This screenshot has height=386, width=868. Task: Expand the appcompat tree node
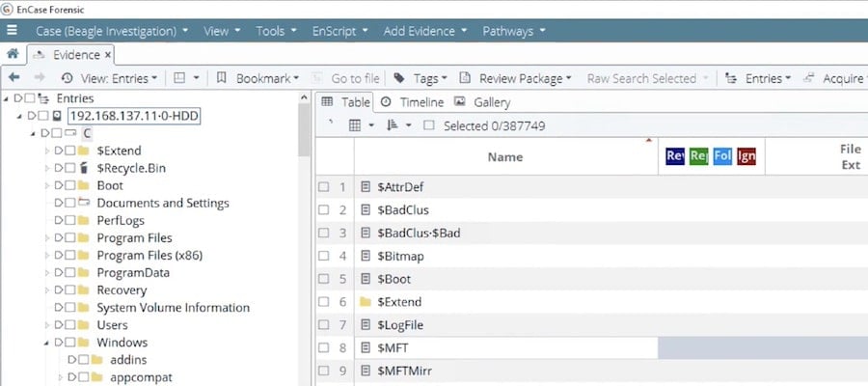point(61,377)
